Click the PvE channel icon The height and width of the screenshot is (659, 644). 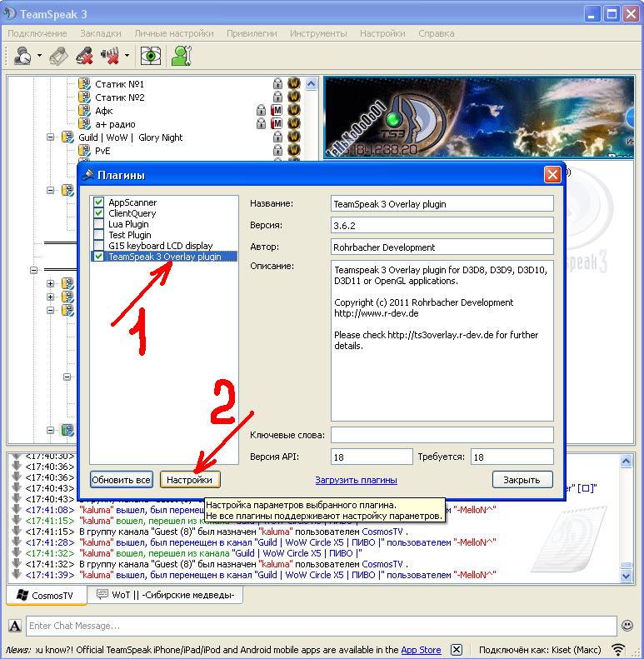click(84, 151)
